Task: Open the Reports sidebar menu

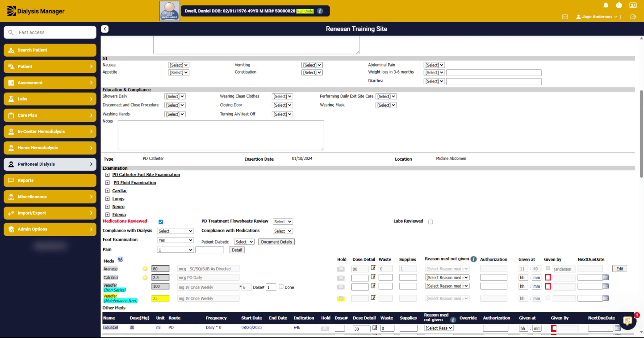Action: (50, 180)
